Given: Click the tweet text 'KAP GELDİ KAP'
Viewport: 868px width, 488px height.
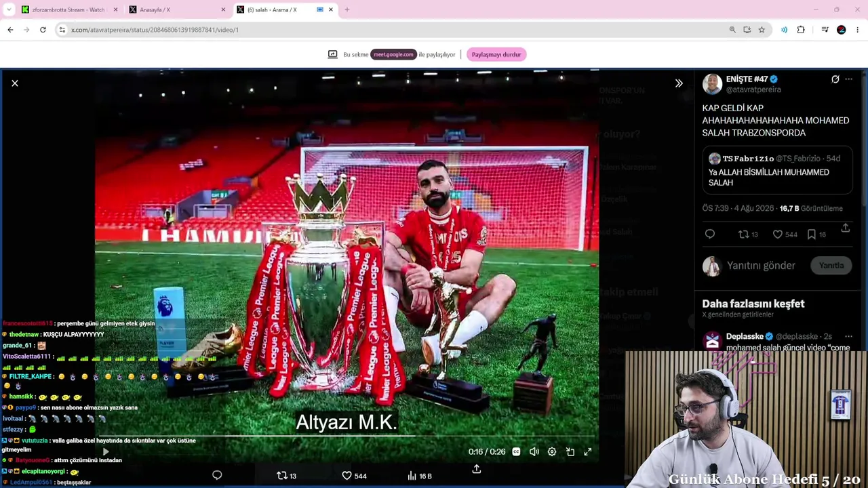Looking at the screenshot, I should click(x=733, y=108).
